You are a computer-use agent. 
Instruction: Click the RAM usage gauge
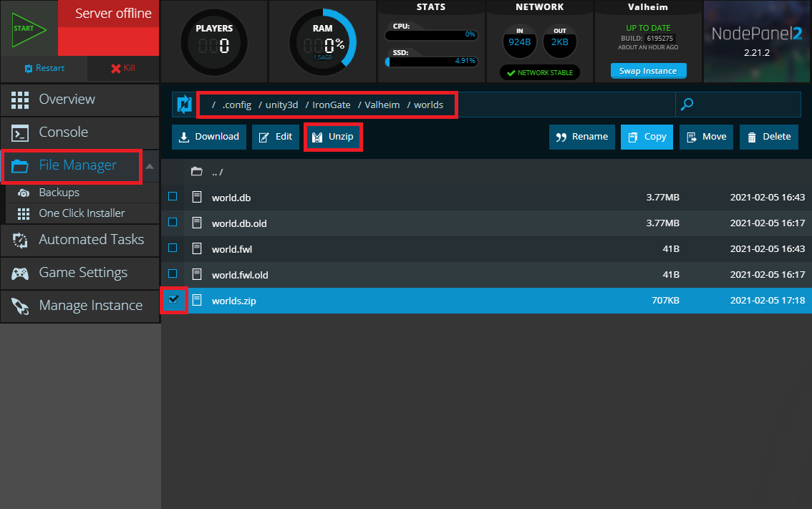tap(323, 42)
